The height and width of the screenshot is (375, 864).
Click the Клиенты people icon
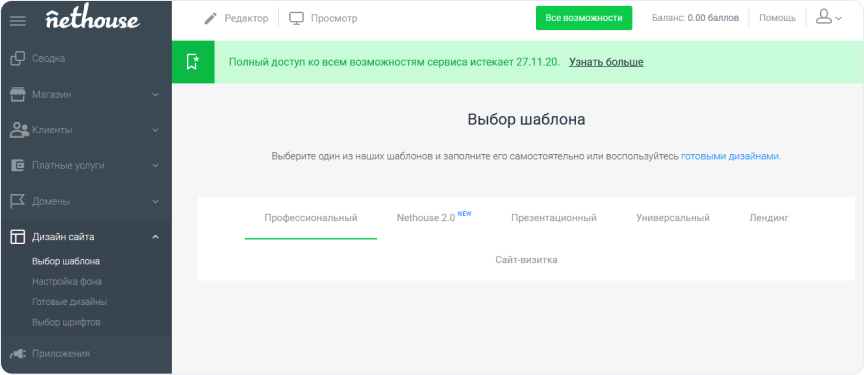19,130
